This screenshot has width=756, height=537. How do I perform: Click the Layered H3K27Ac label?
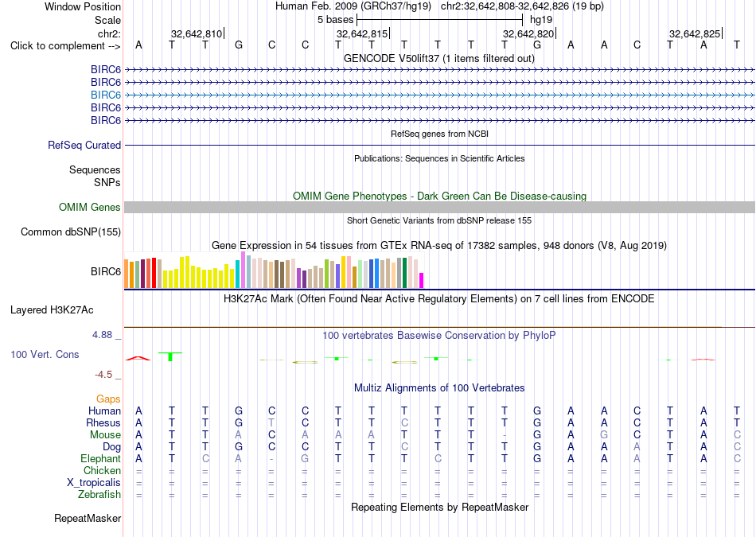click(x=52, y=310)
